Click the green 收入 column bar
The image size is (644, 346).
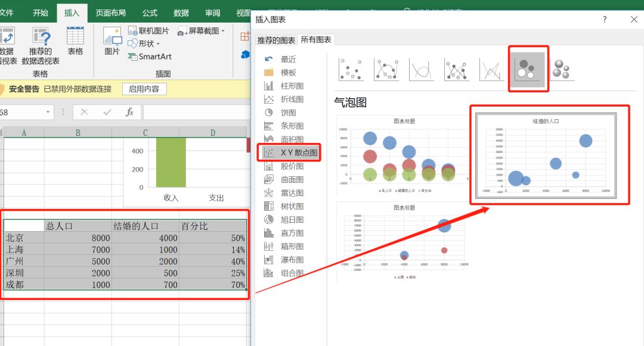(171, 163)
